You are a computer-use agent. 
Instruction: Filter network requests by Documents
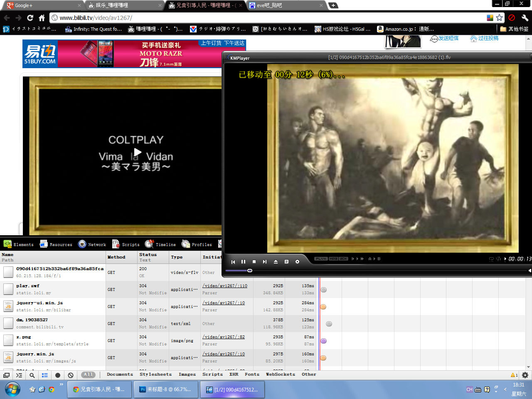tap(120, 374)
